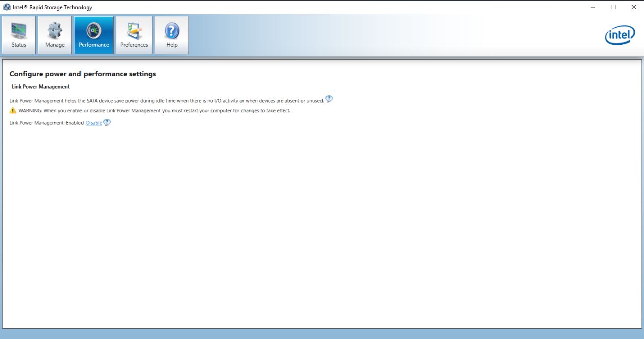Minimize the Intel Rapid Storage Technology window

(592, 7)
